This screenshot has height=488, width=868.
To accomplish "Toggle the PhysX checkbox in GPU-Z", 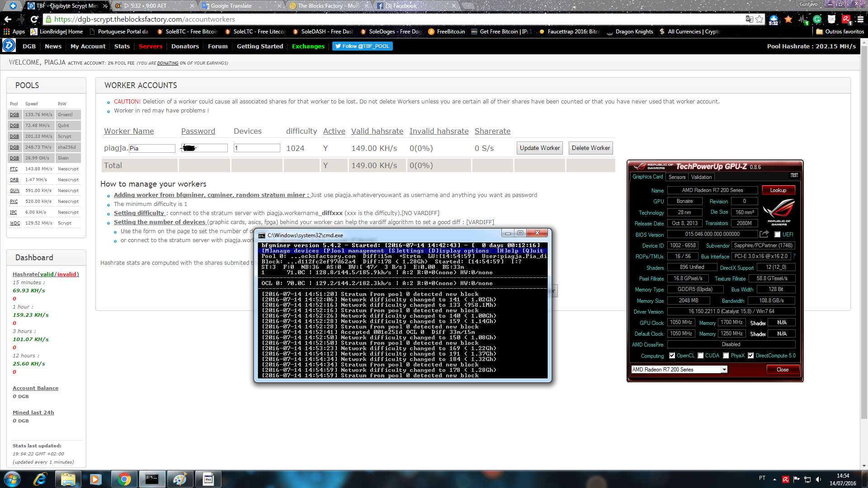I will (726, 356).
